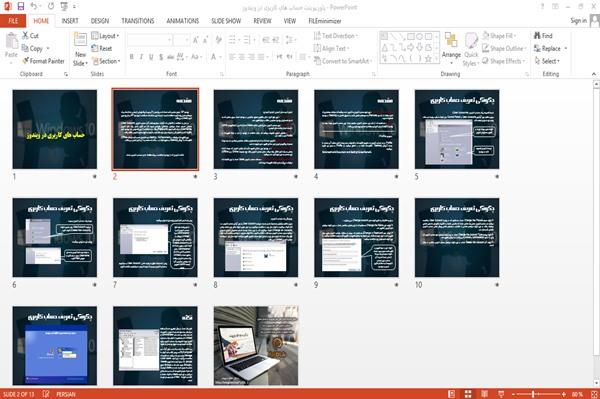
Task: Toggle Text Shadow formatting
Action: (x=161, y=57)
